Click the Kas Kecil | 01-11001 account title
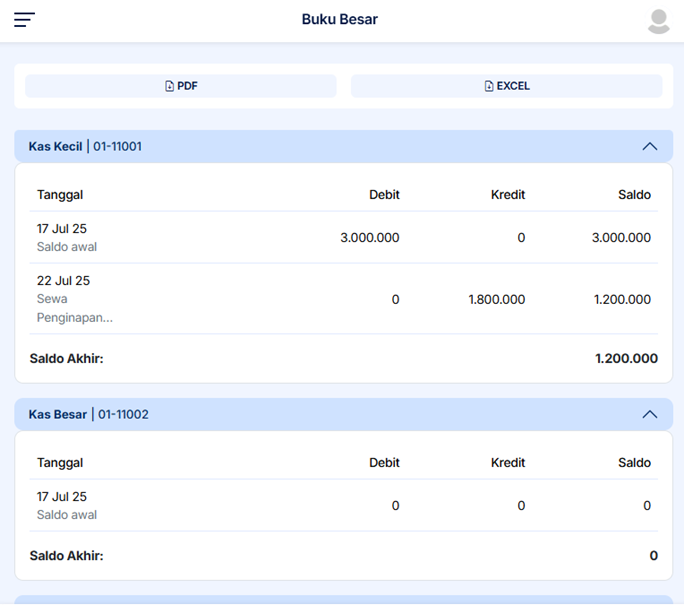 click(x=85, y=147)
